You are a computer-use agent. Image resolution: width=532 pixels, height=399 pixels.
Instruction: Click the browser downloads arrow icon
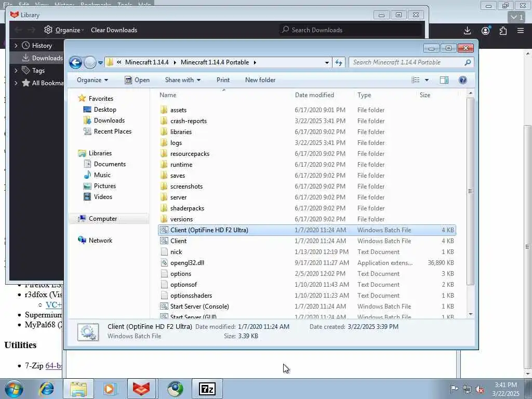[467, 31]
